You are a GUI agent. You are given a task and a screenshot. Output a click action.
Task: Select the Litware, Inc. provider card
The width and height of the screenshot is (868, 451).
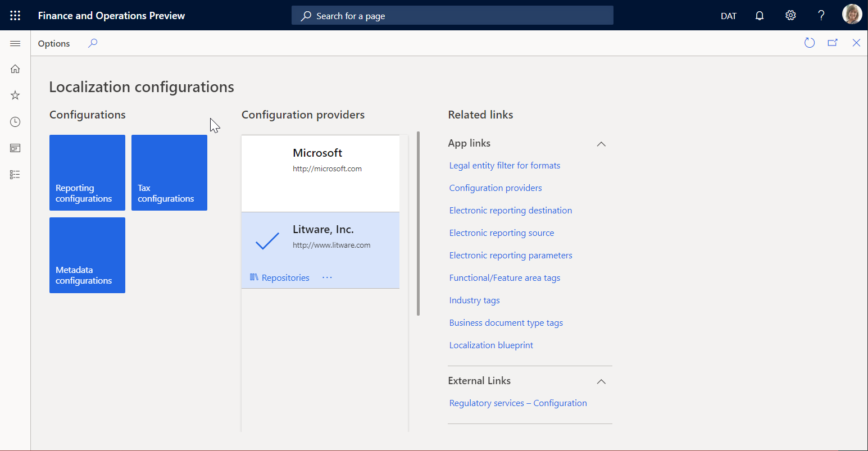[320, 250]
